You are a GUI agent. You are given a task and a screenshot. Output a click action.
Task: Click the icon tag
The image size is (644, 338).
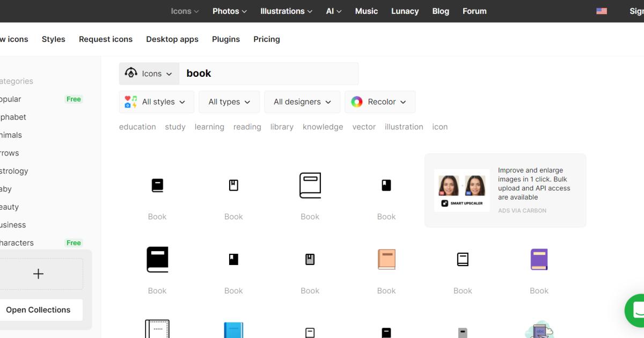tap(440, 127)
